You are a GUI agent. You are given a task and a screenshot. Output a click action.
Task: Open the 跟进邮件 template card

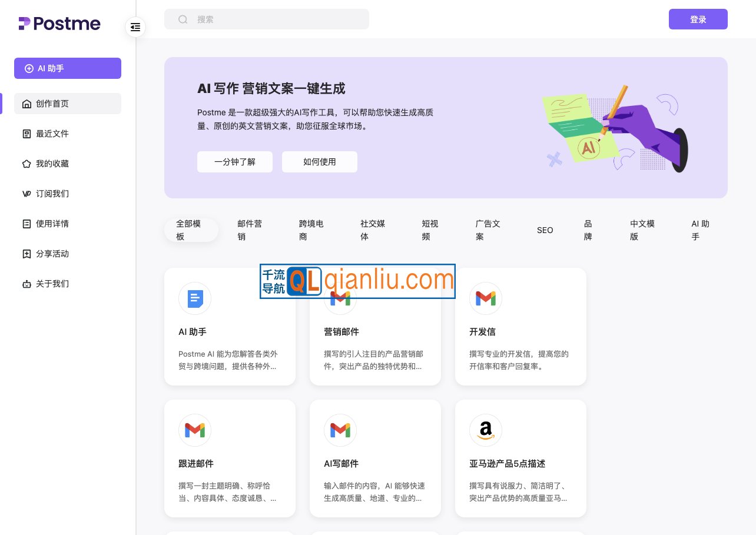[x=230, y=458]
